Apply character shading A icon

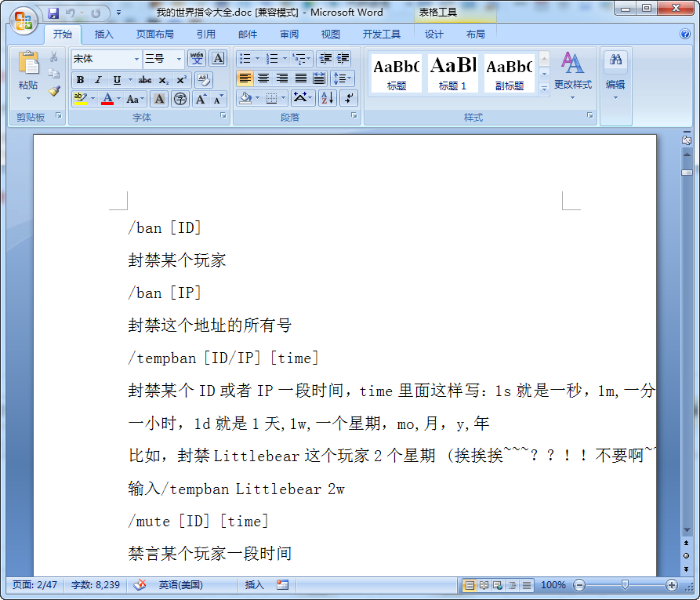(x=159, y=99)
